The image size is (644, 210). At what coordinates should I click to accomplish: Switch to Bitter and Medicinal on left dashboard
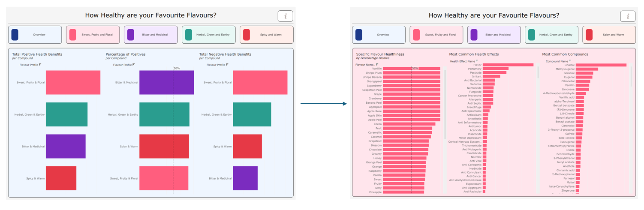[151, 35]
